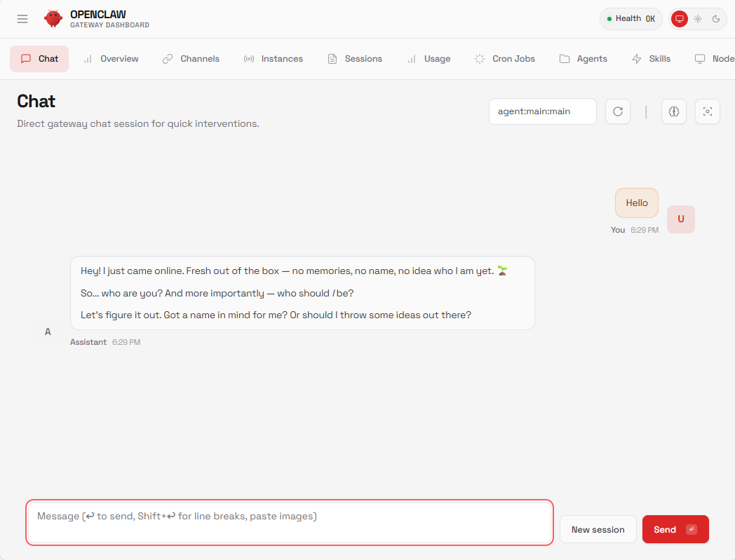This screenshot has height=560, width=735.
Task: Click the OpenClaw red mascot logo
Action: (53, 19)
